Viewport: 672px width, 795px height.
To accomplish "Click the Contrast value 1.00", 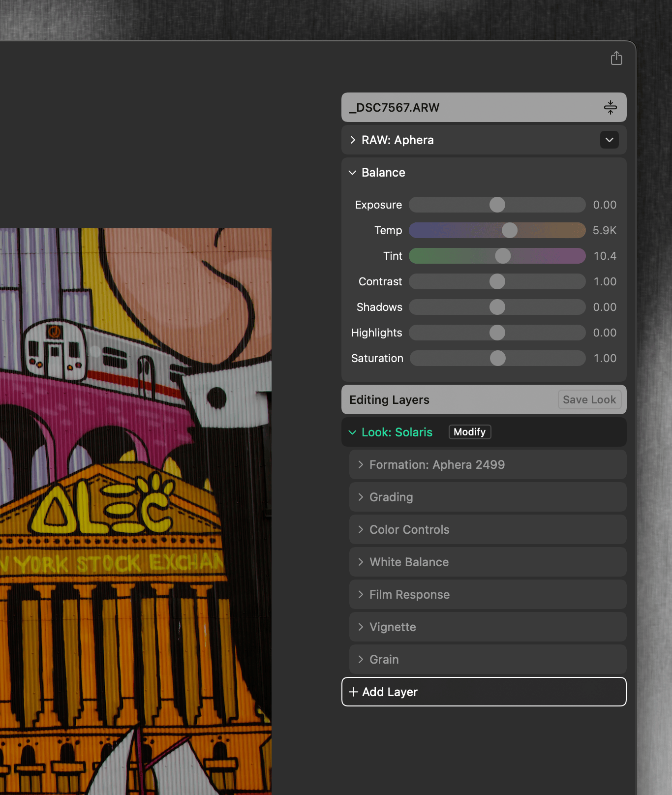I will (x=605, y=281).
